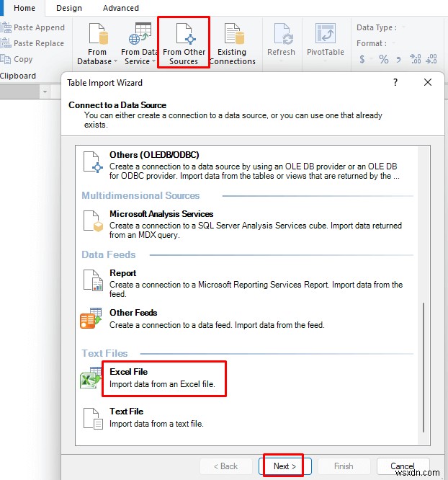
Task: Click the Refresh icon in the ribbon
Action: tap(284, 34)
